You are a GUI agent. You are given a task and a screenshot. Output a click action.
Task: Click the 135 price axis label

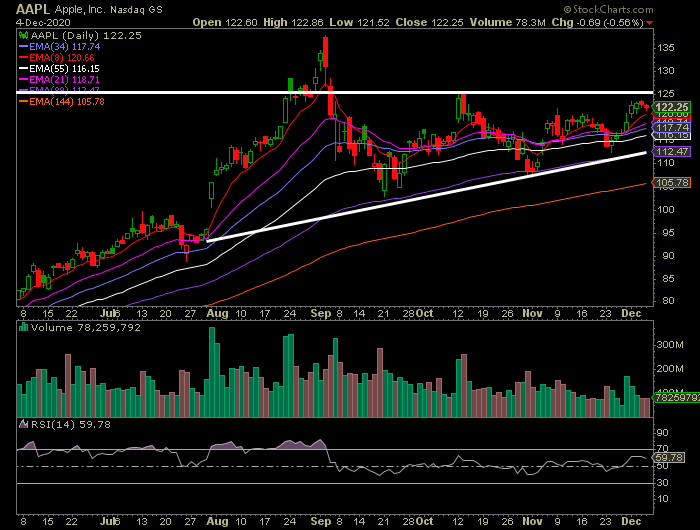(666, 48)
